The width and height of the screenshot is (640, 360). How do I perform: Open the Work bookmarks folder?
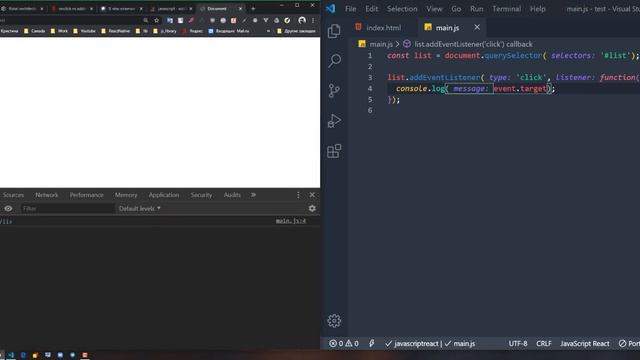59,31
